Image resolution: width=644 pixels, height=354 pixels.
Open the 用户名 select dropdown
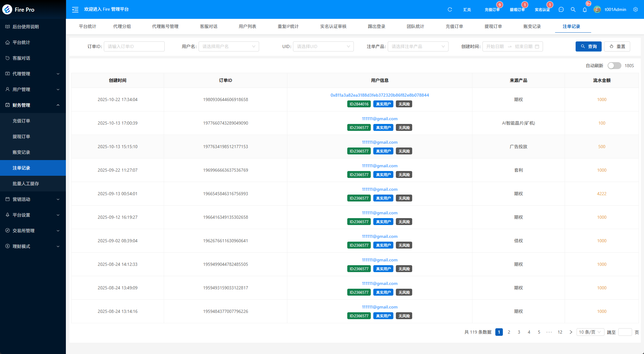[x=229, y=46]
